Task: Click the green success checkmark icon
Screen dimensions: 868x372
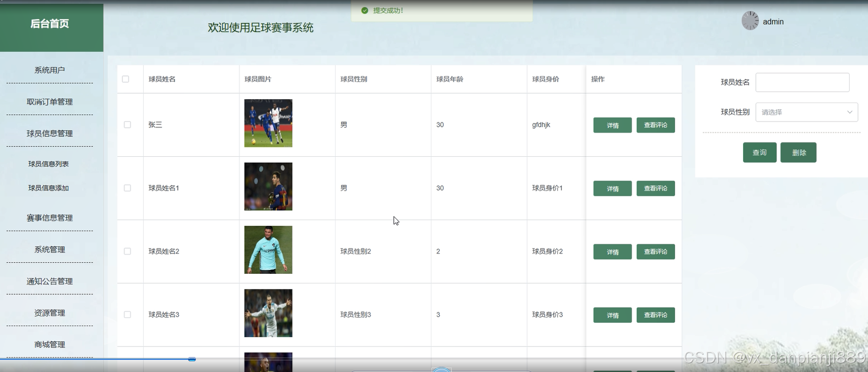Action: click(x=365, y=11)
